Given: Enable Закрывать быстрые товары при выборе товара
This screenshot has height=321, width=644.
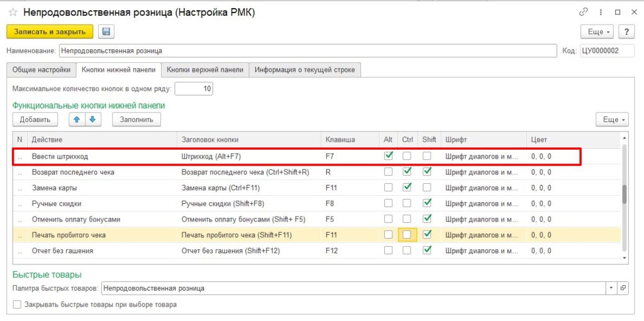Looking at the screenshot, I should click(18, 305).
